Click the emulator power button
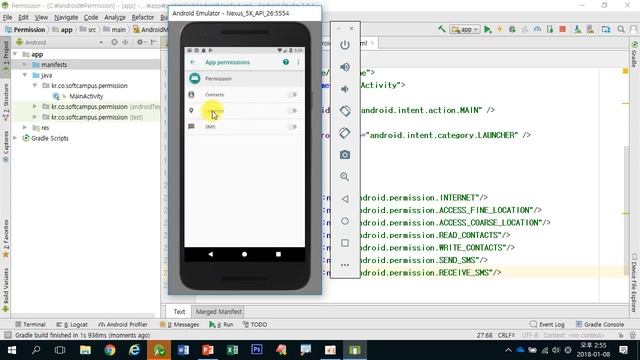The height and width of the screenshot is (360, 640). click(x=345, y=45)
